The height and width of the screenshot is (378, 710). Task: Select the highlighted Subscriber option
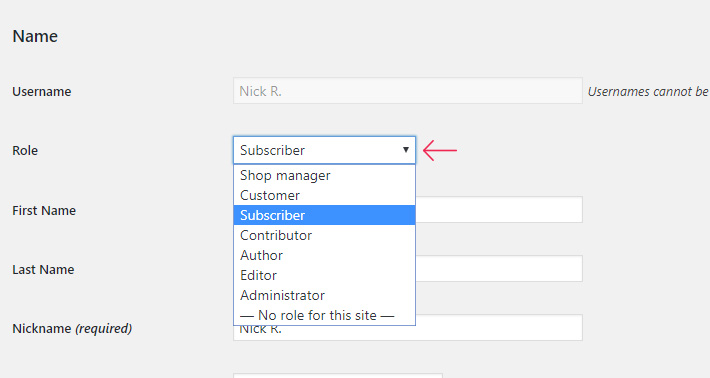coord(324,215)
